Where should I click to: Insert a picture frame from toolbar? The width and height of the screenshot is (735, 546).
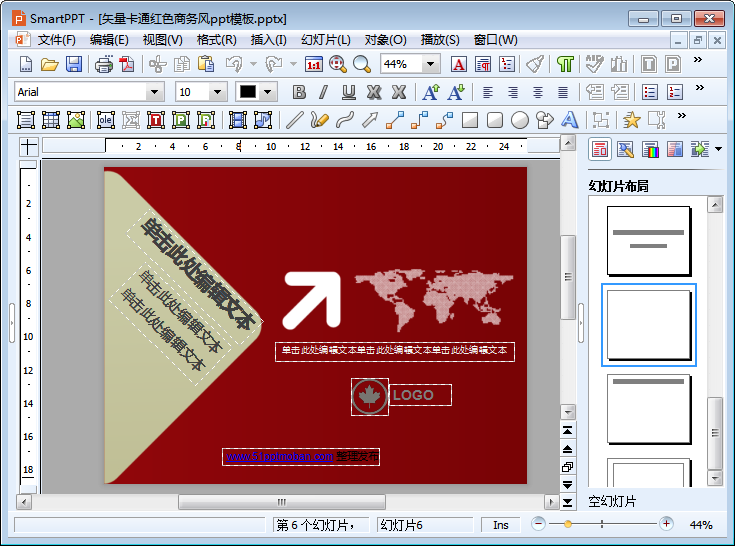(76, 120)
